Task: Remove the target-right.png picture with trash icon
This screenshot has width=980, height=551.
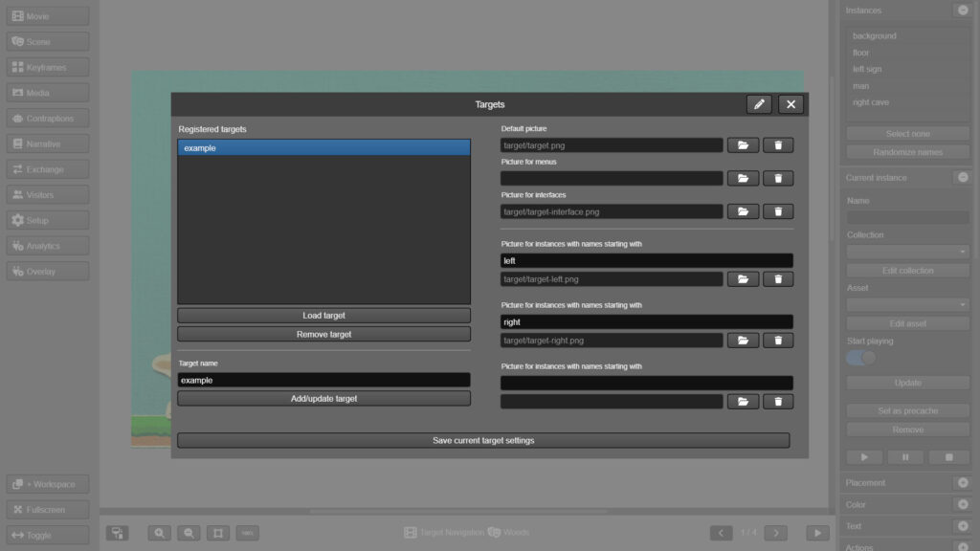Action: coord(778,341)
